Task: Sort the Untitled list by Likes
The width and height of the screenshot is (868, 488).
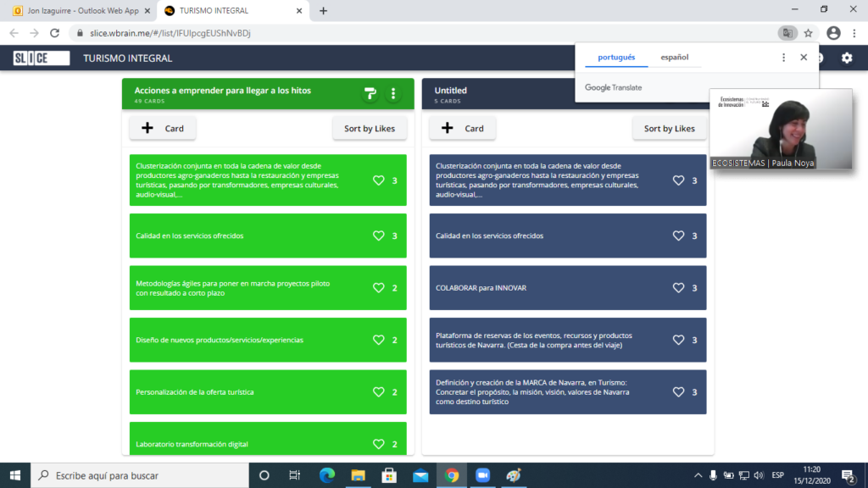Action: click(669, 129)
